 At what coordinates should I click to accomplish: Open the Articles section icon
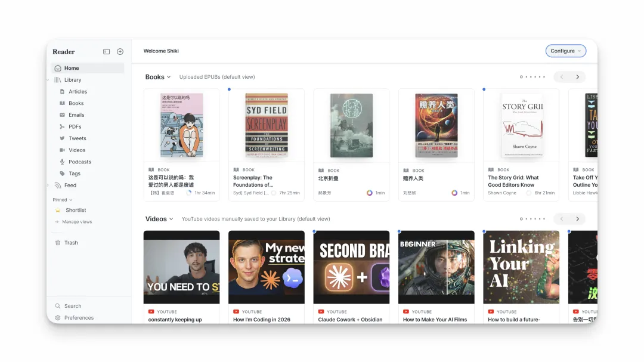pos(63,92)
